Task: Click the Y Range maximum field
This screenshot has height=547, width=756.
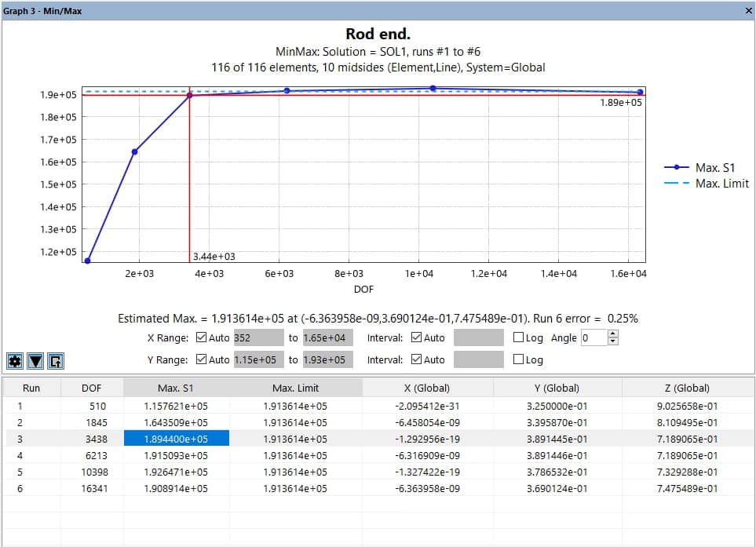Action: [x=327, y=360]
